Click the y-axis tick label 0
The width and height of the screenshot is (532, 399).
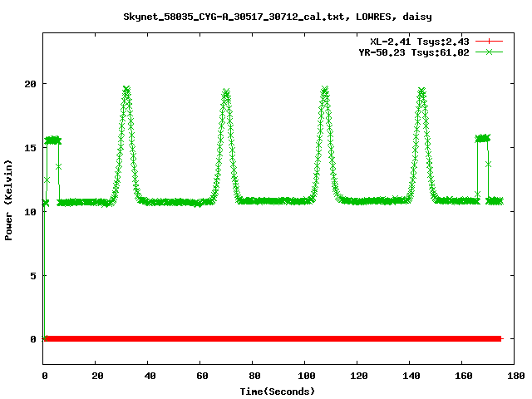click(x=33, y=339)
